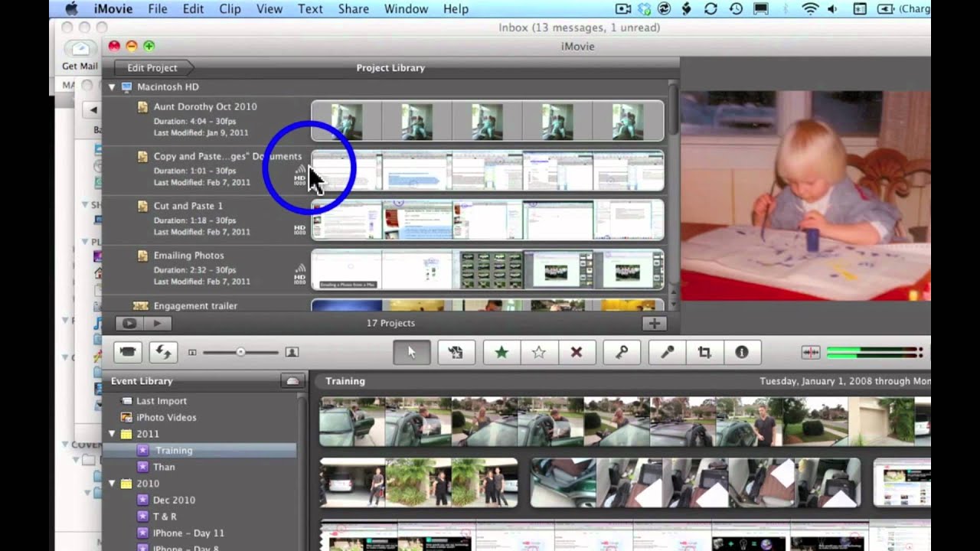Click the volume icon in menu bar
Viewport: 980px width, 551px height.
[x=833, y=9]
